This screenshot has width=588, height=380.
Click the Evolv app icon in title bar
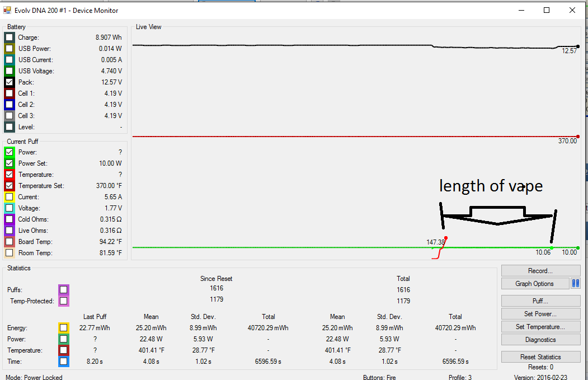coord(8,10)
